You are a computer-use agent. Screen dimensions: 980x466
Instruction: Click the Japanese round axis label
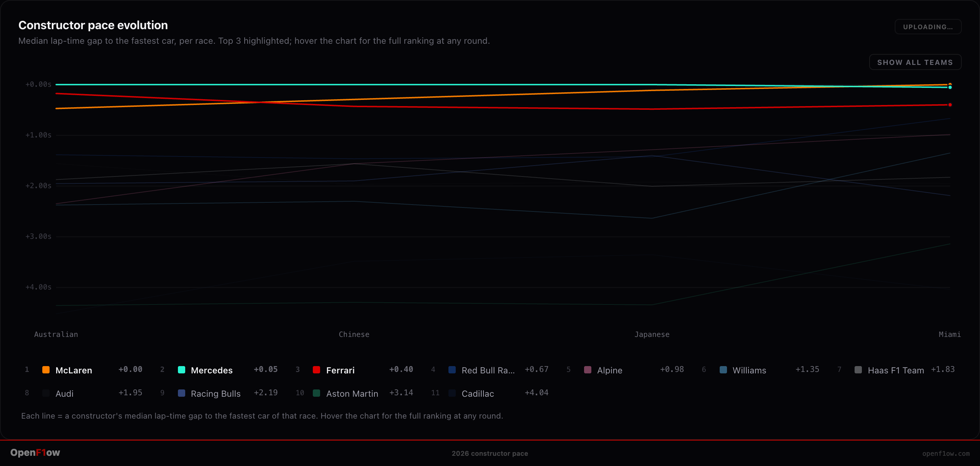[x=652, y=334]
